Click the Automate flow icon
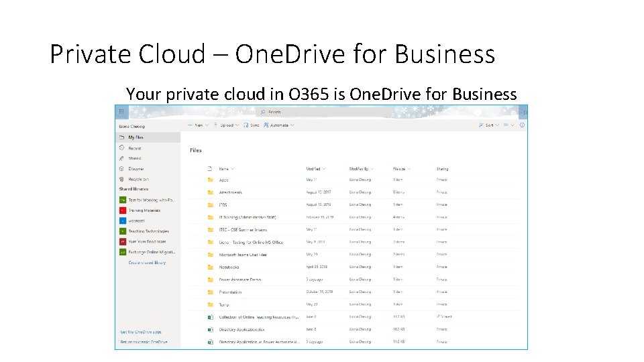 click(266, 125)
